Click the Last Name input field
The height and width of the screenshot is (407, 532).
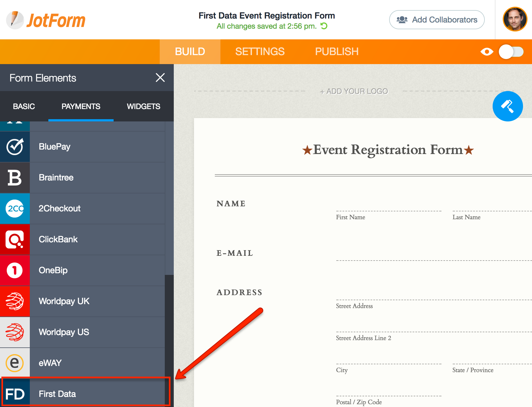pyautogui.click(x=492, y=205)
